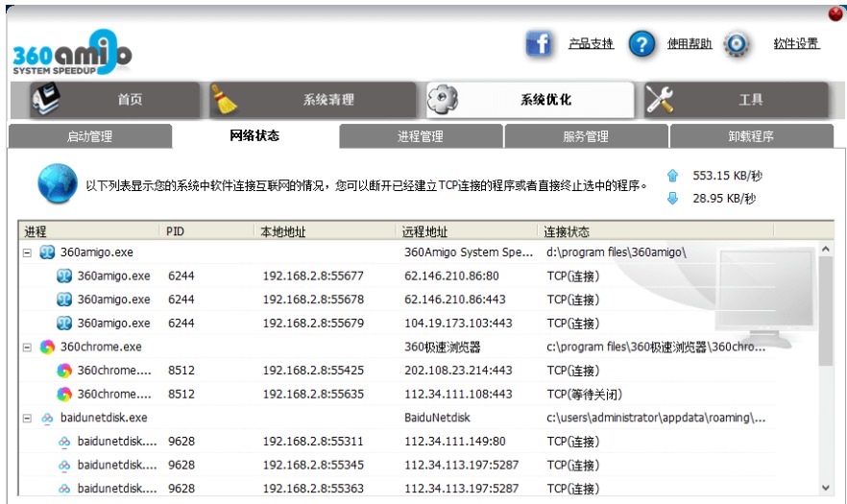
Task: Click the settings gear icon in header
Action: pyautogui.click(x=737, y=44)
